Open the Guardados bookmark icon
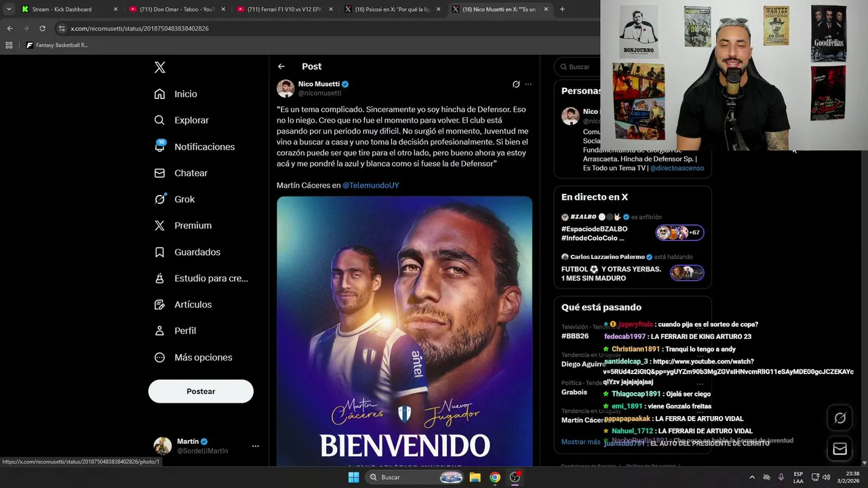Image resolution: width=868 pixels, height=488 pixels. (x=159, y=252)
